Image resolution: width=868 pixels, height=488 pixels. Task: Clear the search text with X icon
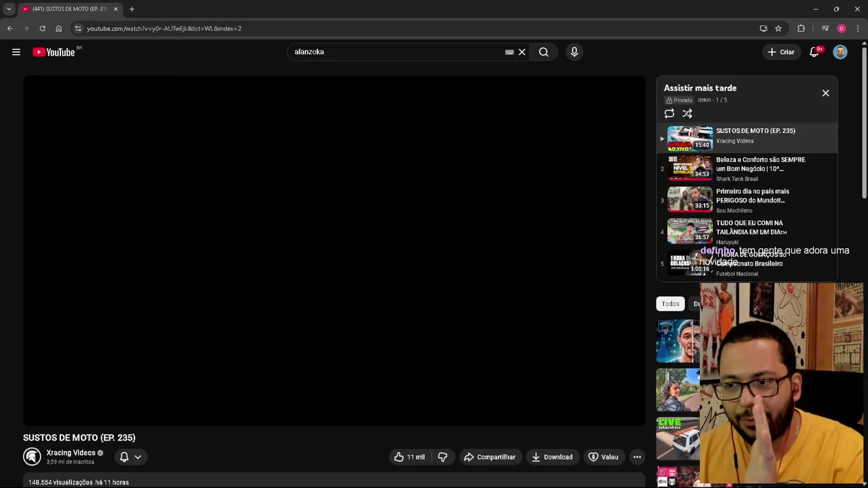tap(522, 52)
